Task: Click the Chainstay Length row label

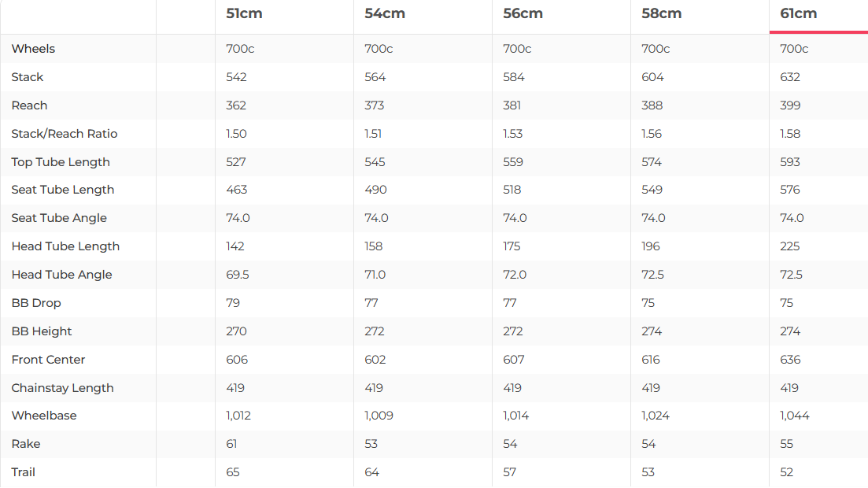Action: (x=62, y=388)
